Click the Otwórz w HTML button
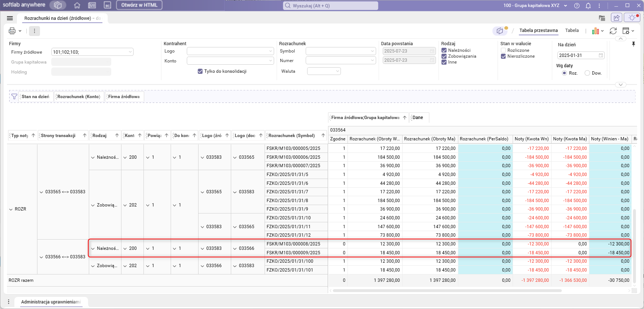644x309 pixels. (x=139, y=5)
